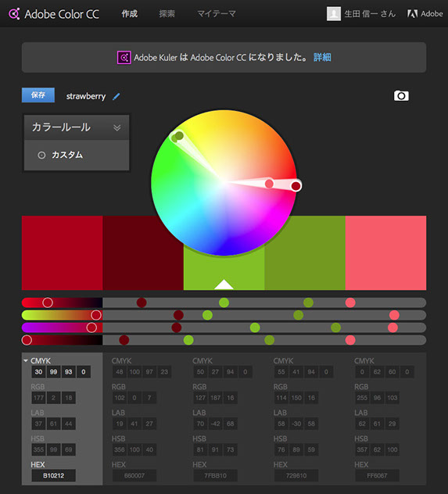
Task: Open the 探索 tab
Action: coord(167,14)
